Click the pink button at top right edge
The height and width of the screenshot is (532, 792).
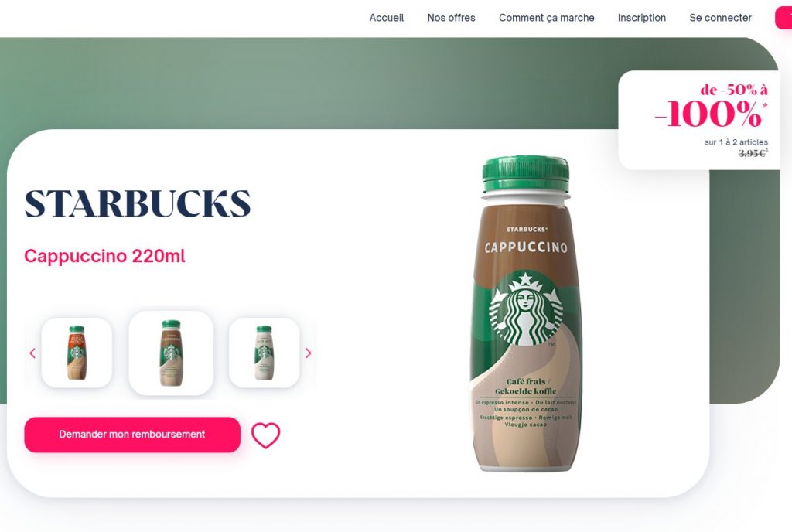click(x=784, y=18)
